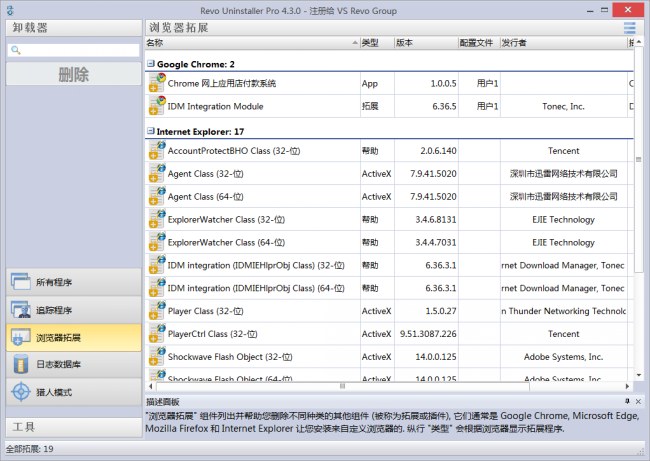Screen dimensions: 650x461
Task: Pin the 描述面板 panel
Action: click(x=627, y=401)
